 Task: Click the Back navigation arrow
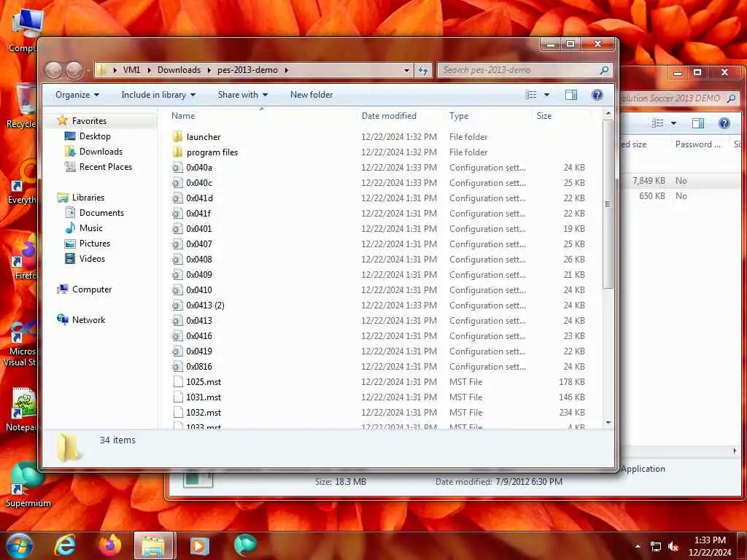[x=53, y=71]
